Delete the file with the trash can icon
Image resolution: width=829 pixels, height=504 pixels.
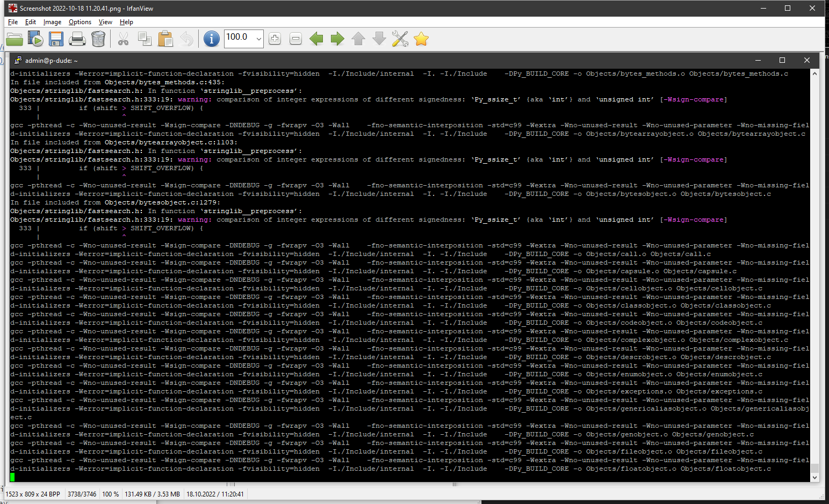tap(98, 39)
